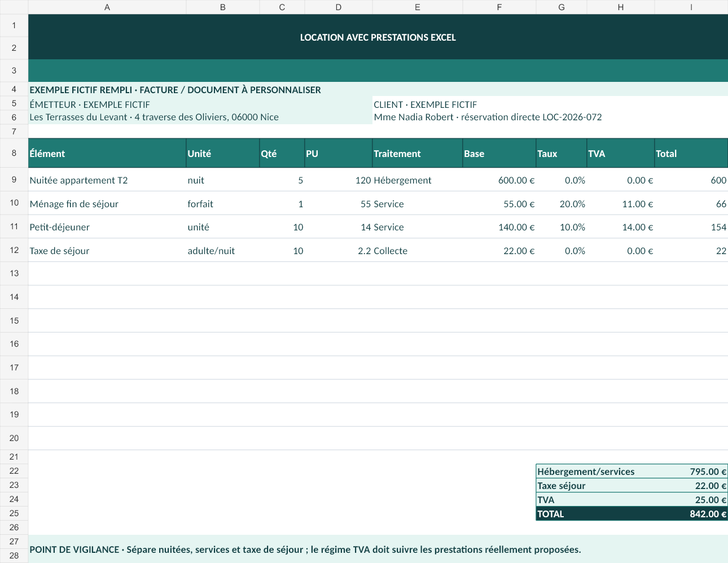Click total cell '154'
This screenshot has width=728, height=563.
[691, 226]
